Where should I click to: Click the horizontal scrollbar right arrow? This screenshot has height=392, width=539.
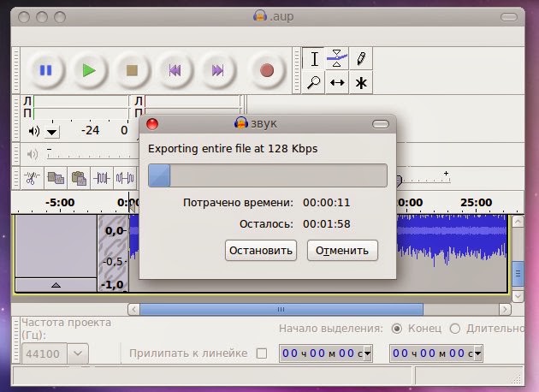click(505, 310)
